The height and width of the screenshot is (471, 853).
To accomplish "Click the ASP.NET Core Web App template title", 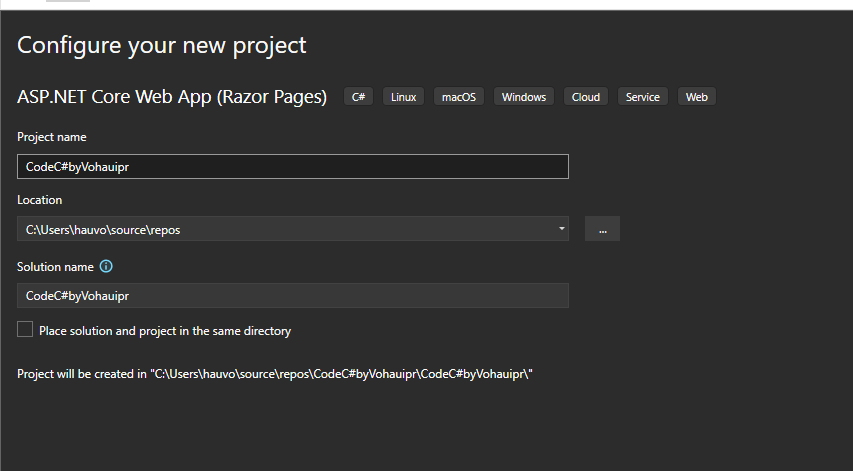I will pyautogui.click(x=172, y=97).
